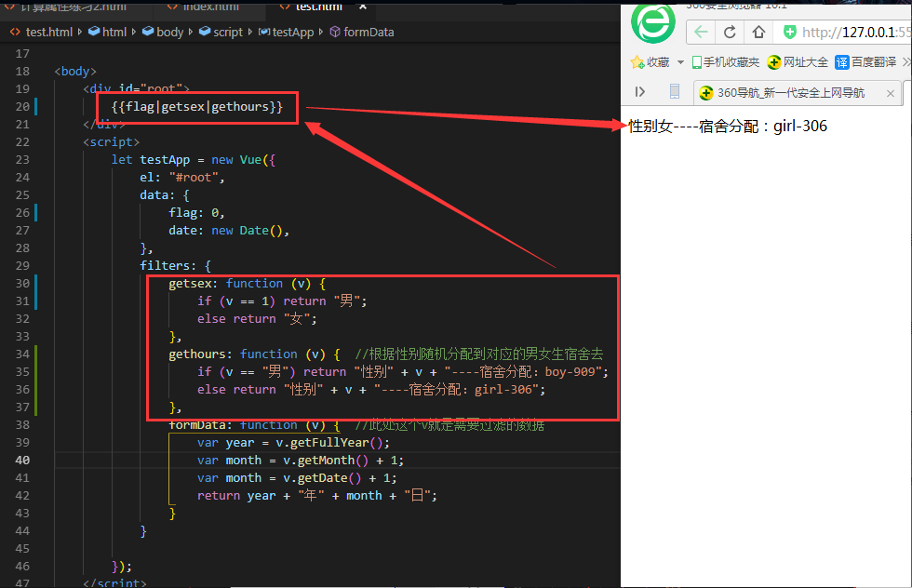Click the 360导航 tab favicon
Image resolution: width=912 pixels, height=588 pixels.
click(x=706, y=92)
